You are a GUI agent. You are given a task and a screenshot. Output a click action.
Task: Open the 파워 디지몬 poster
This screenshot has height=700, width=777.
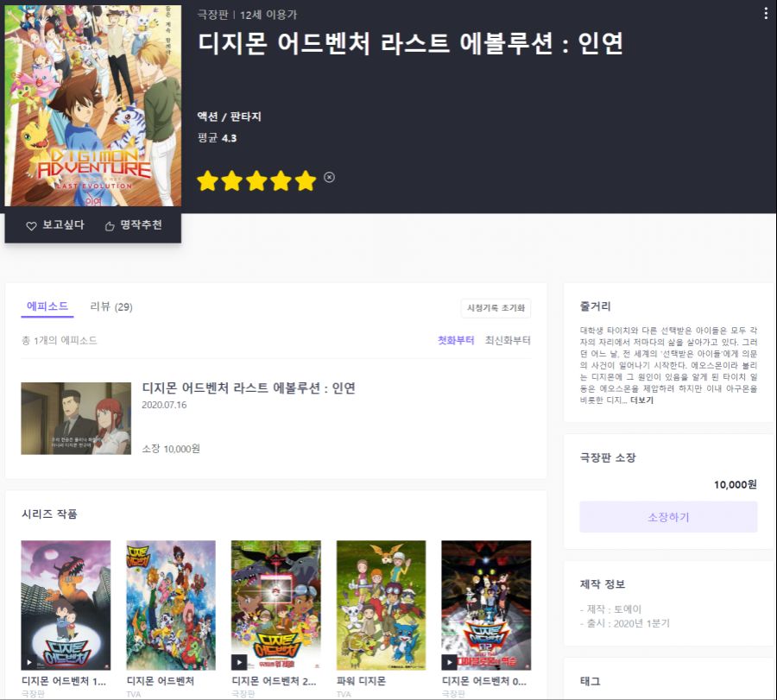click(x=381, y=605)
